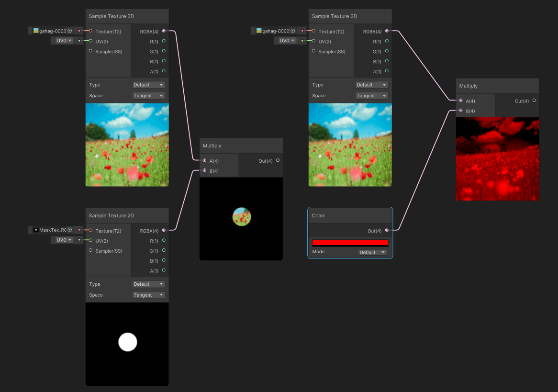Select left gahag-0002 Sample Texture 2D title bar

(x=127, y=16)
